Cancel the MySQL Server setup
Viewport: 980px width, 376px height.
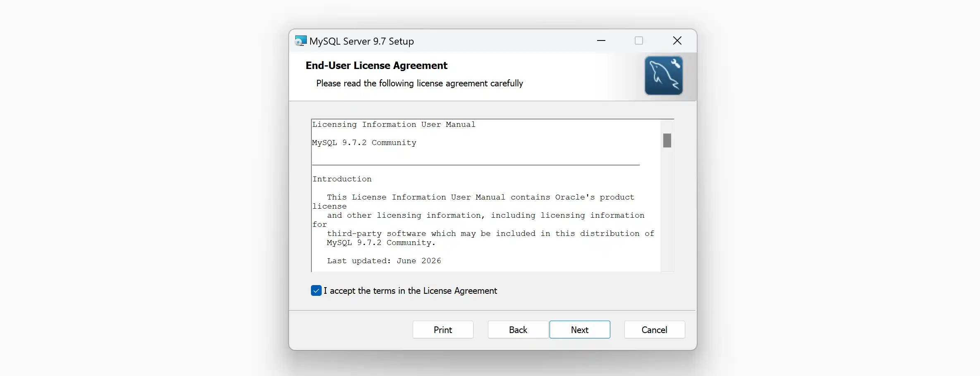pos(655,330)
